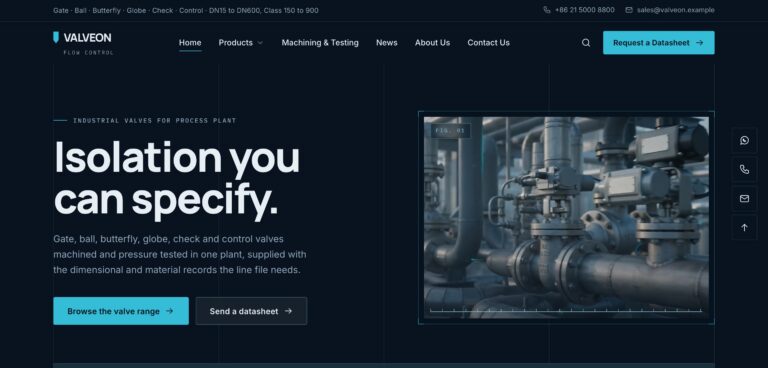Open Machining & Testing page
This screenshot has height=368, width=768.
(x=320, y=43)
